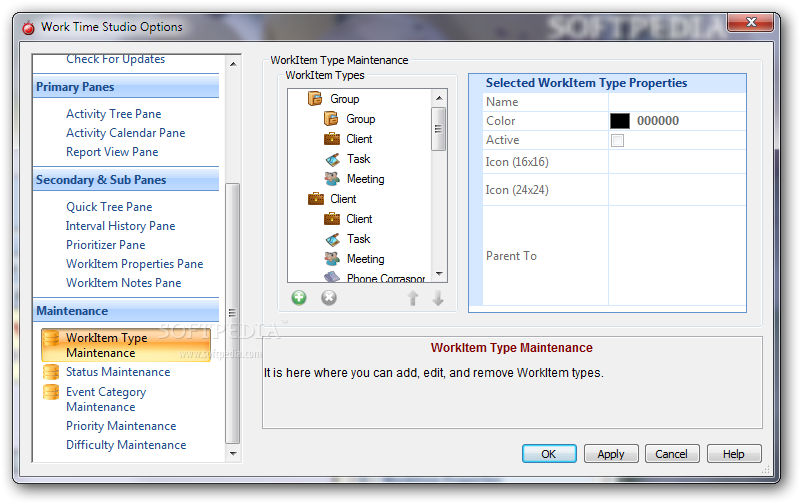The width and height of the screenshot is (801, 504).
Task: Open Priority Maintenance options
Action: point(121,426)
